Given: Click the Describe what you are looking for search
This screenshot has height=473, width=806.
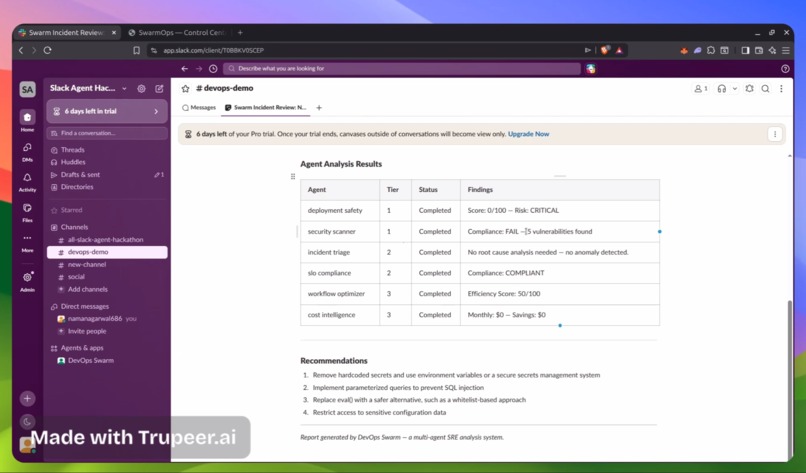Looking at the screenshot, I should (402, 68).
